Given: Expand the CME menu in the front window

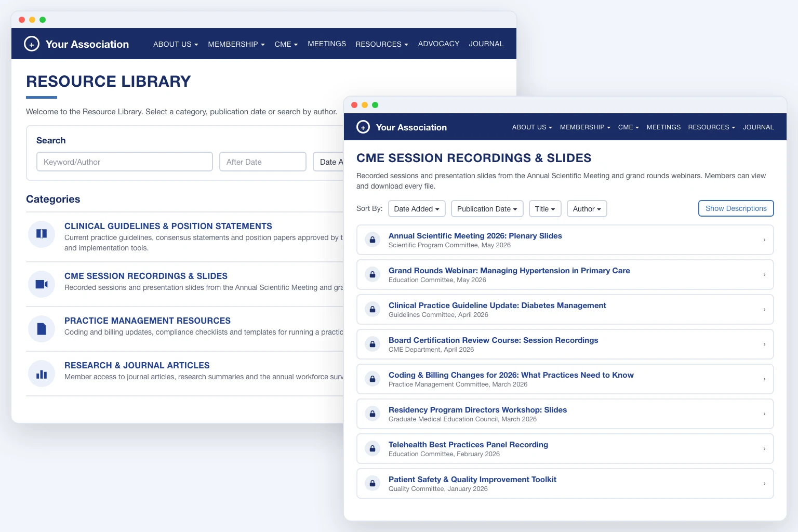Looking at the screenshot, I should point(629,127).
